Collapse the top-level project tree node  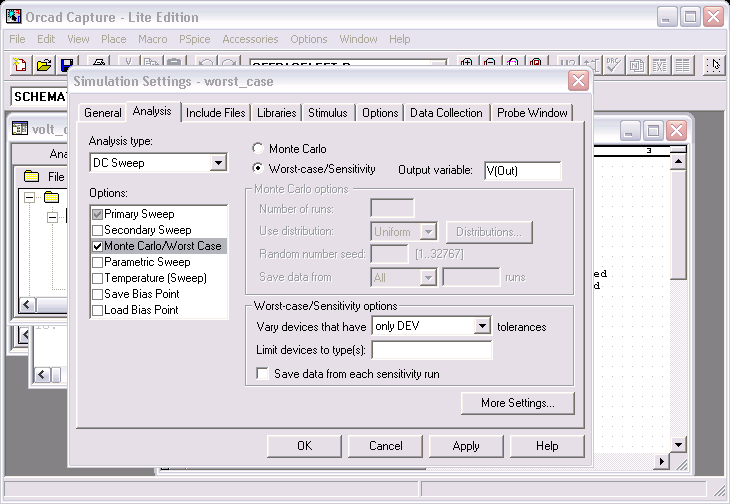(29, 197)
